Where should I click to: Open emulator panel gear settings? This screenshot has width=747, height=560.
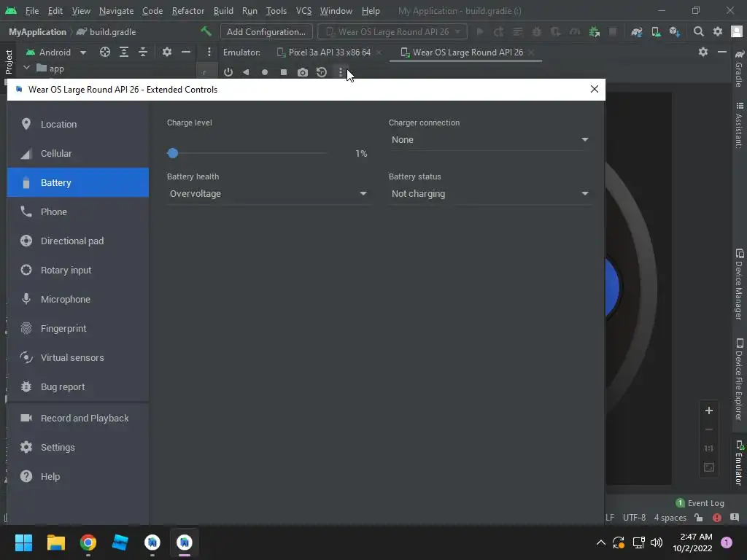coord(703,52)
